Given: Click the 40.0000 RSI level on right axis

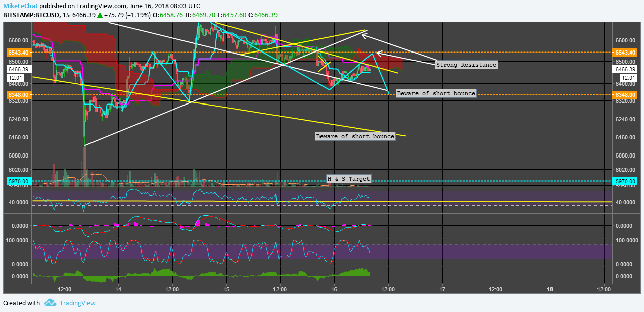Looking at the screenshot, I should (625, 202).
